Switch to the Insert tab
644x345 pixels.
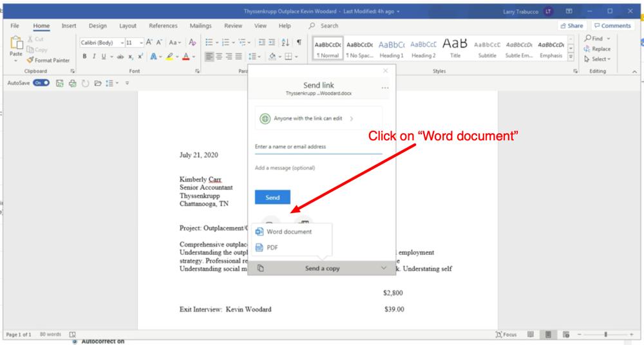(69, 26)
